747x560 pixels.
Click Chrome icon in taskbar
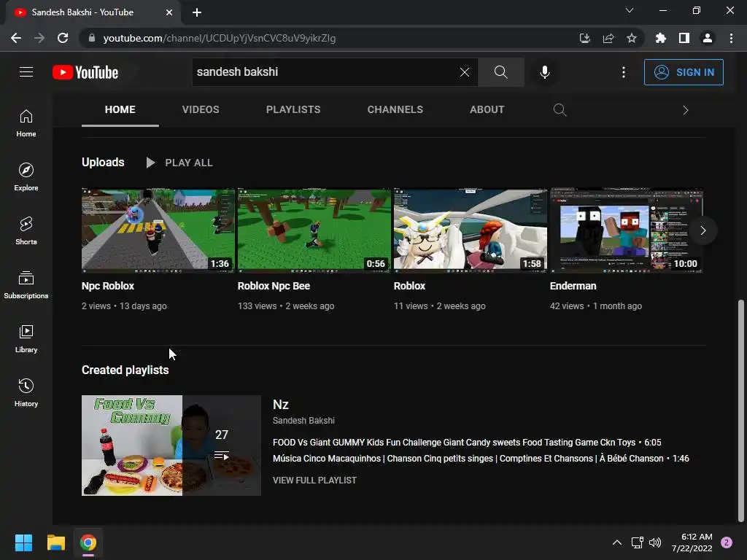[x=88, y=542]
